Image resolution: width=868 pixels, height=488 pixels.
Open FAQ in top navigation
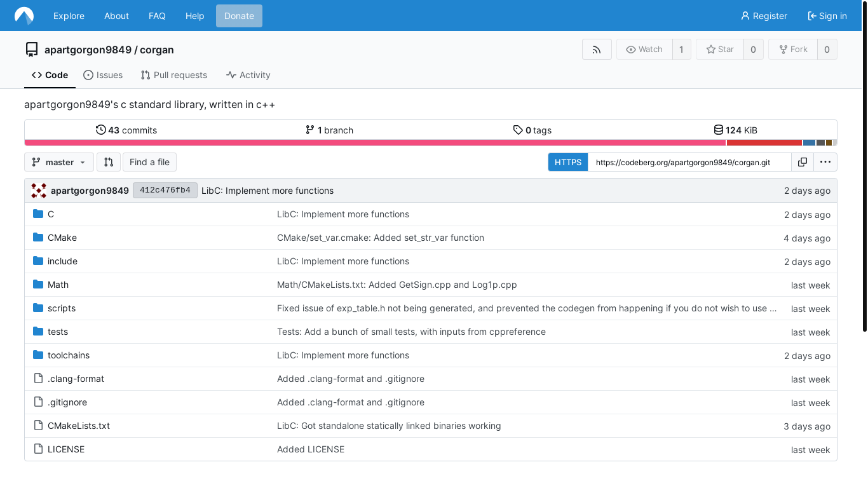click(x=157, y=16)
